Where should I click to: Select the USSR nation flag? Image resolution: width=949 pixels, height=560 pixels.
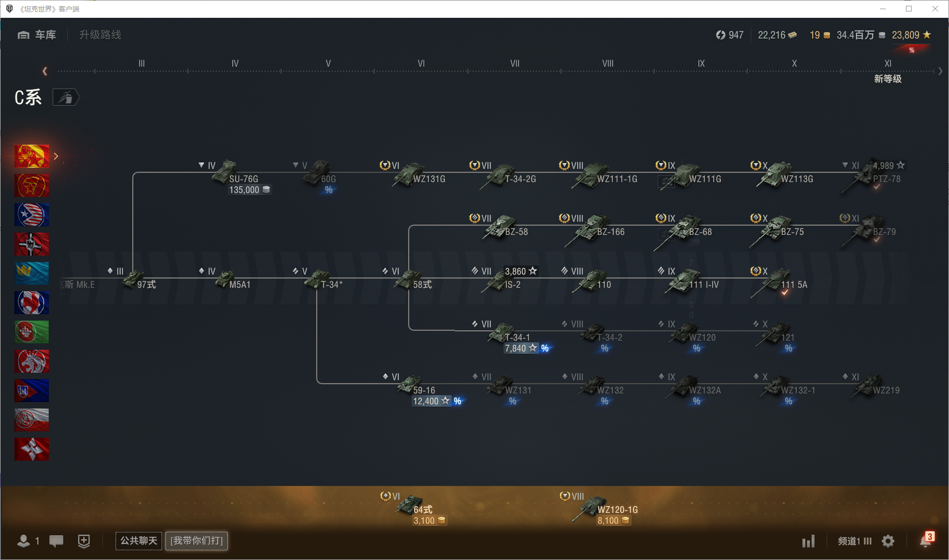point(32,186)
